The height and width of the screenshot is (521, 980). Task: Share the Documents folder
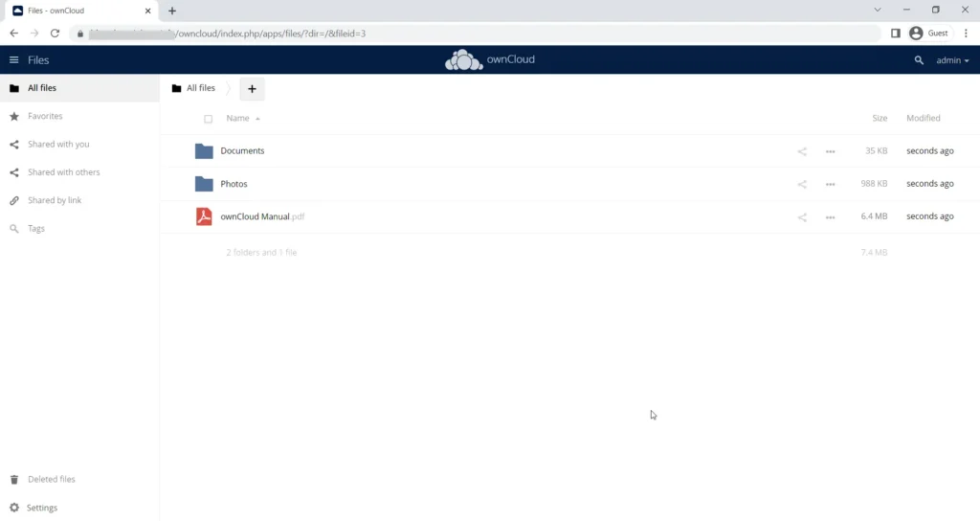pos(802,151)
